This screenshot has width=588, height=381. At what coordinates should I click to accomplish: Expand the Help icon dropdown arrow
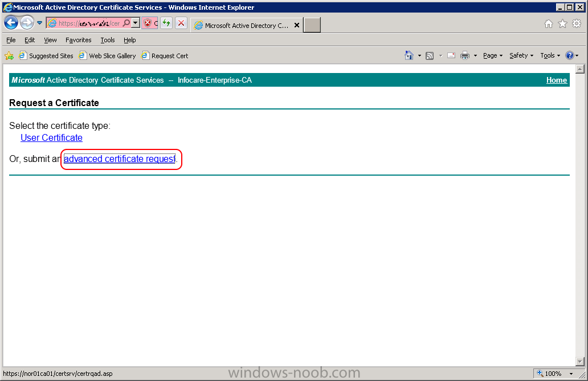pos(577,56)
